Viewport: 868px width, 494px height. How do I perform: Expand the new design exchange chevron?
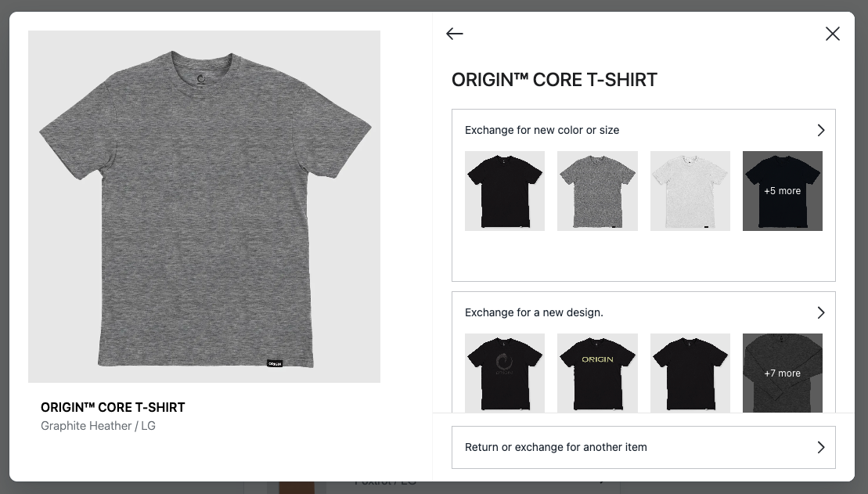pos(821,313)
